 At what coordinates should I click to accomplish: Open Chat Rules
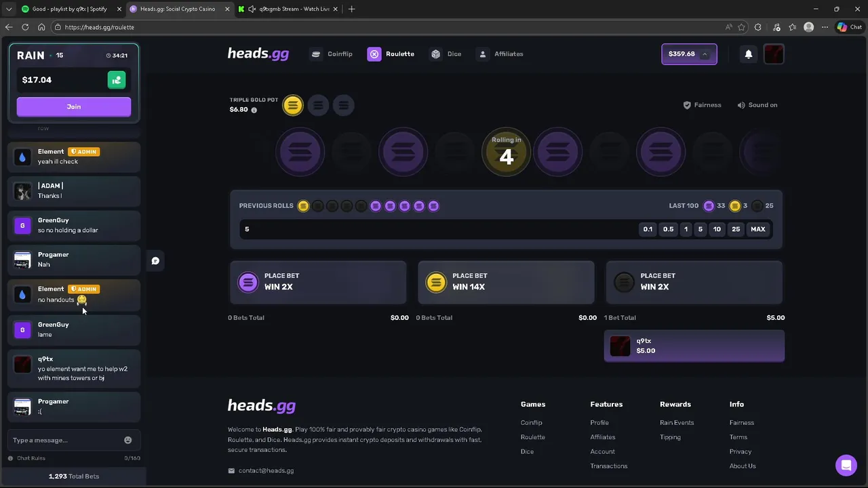pos(27,458)
